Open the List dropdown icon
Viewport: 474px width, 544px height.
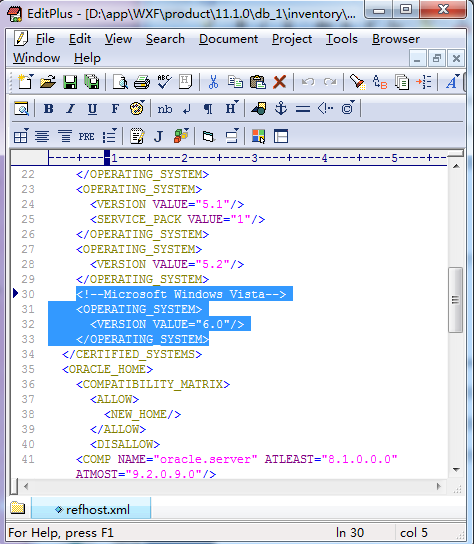coord(110,136)
